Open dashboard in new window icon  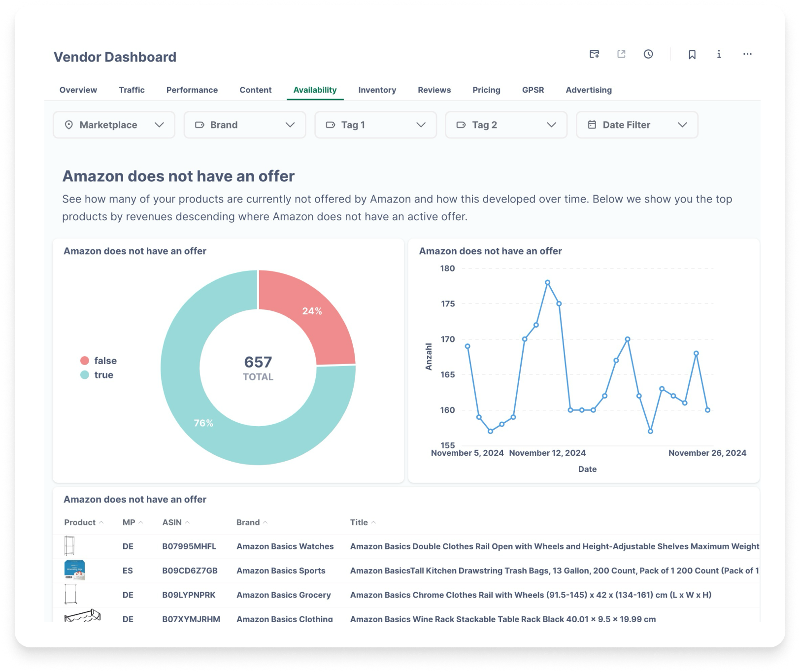click(x=622, y=54)
